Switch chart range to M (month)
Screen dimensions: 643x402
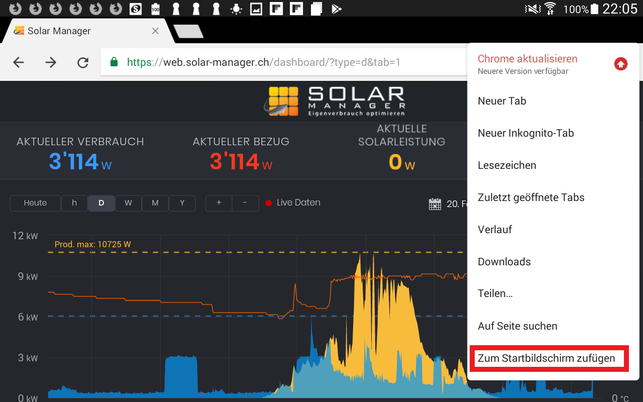[x=155, y=203]
